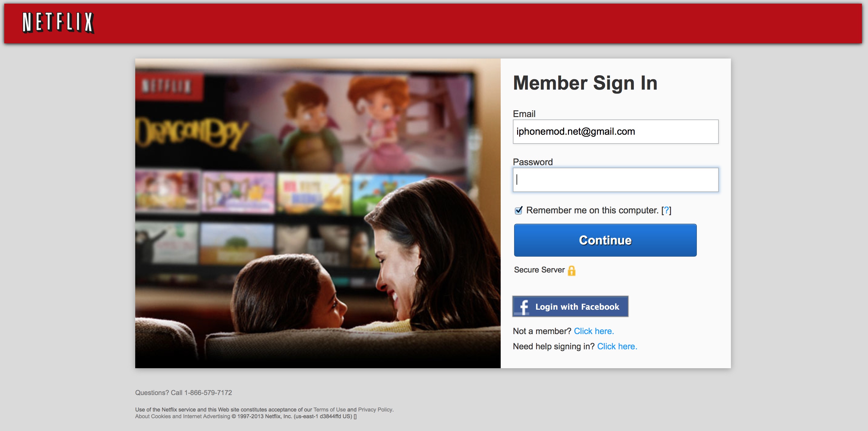Uncheck Remember me on this computer

(519, 210)
